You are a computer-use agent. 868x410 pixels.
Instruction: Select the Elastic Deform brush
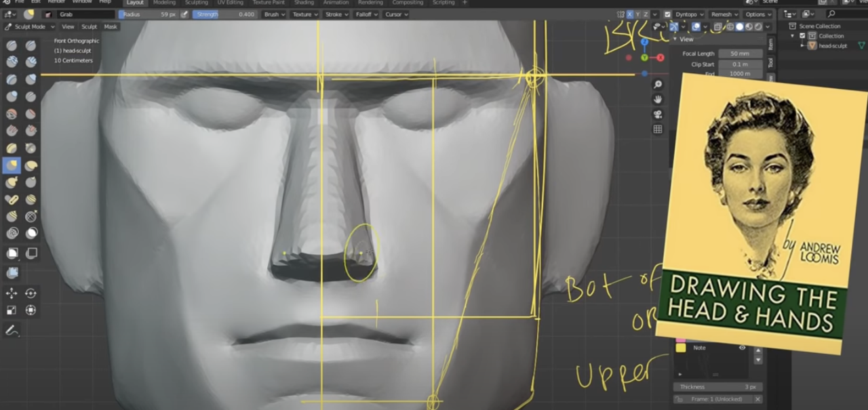coord(31,165)
